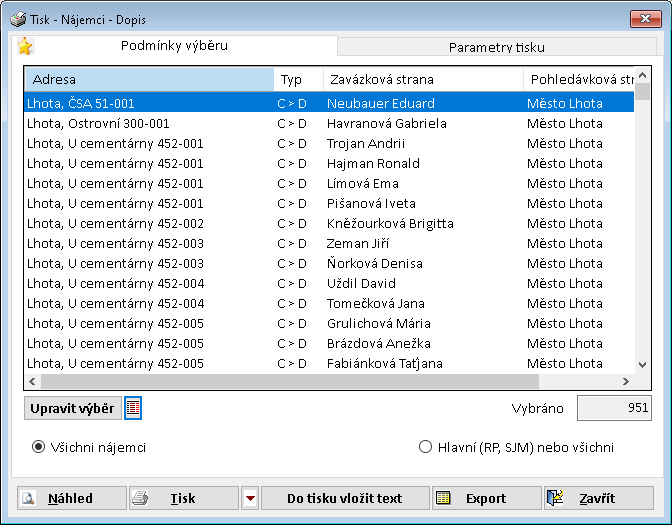
Task: Switch to Podmínky výběru tab
Action: point(174,45)
